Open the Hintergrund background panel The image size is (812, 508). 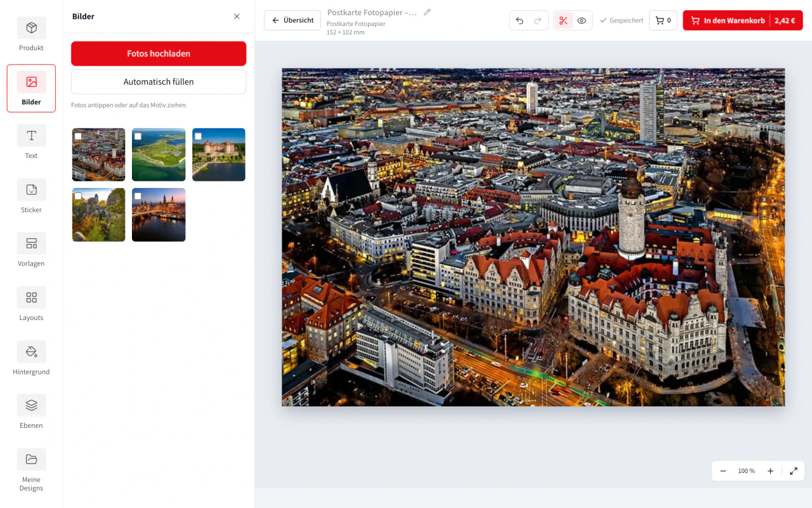[x=31, y=359]
